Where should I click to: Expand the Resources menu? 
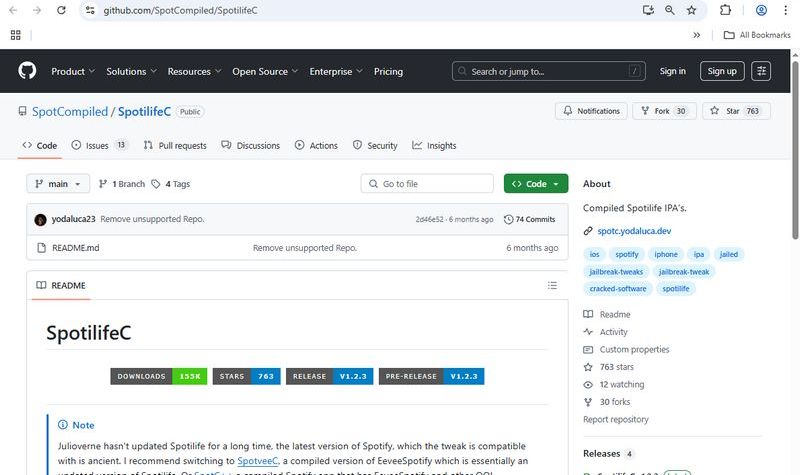pos(194,71)
